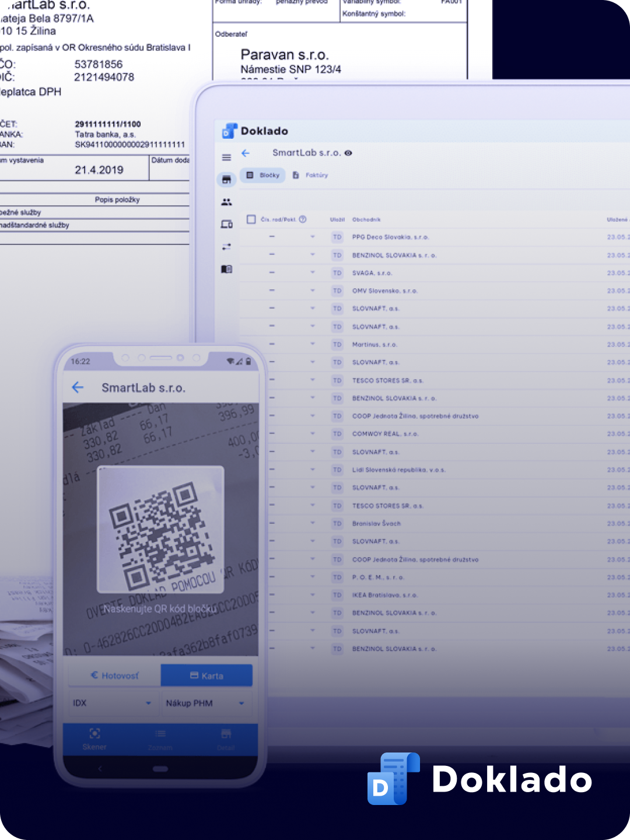
Task: Open the IDX dropdown on the phone
Action: coord(111,703)
